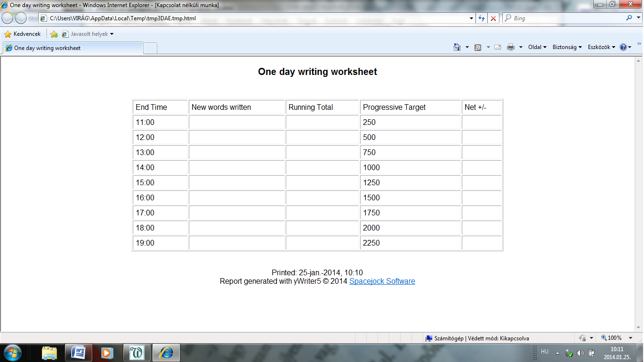Click the Bing search magnifier button

coord(629,18)
